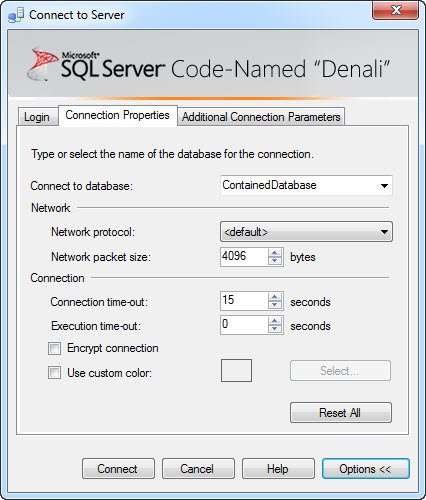Viewport: 426px width, 500px height.
Task: Collapse the dialog with Options <<
Action: point(365,469)
